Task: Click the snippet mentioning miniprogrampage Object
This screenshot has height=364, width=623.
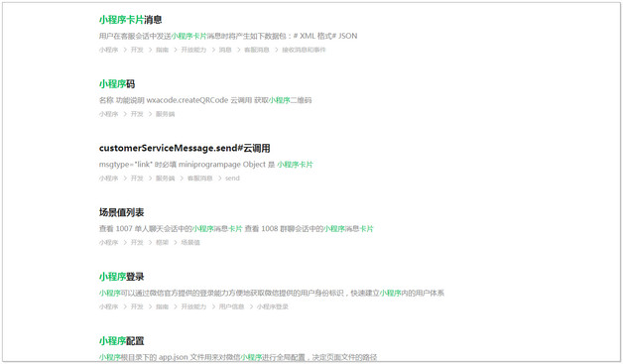Action: [205, 165]
